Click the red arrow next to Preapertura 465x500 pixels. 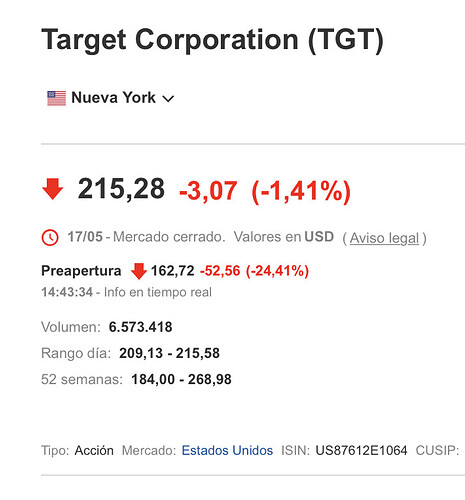(139, 271)
